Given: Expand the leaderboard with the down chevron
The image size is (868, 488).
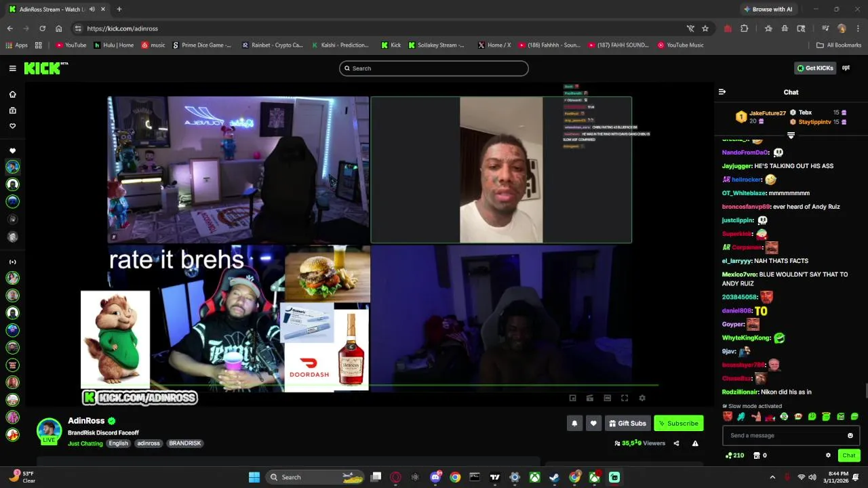Looking at the screenshot, I should point(791,136).
